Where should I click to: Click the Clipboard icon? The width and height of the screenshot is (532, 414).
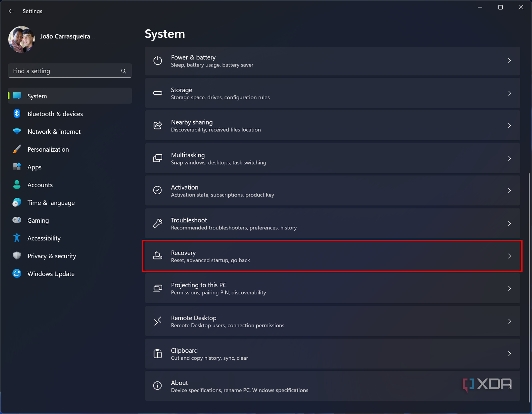[x=158, y=354]
